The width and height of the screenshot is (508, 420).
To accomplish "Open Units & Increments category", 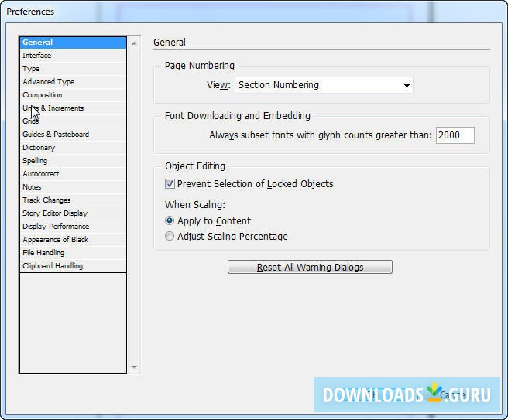I will (x=73, y=108).
